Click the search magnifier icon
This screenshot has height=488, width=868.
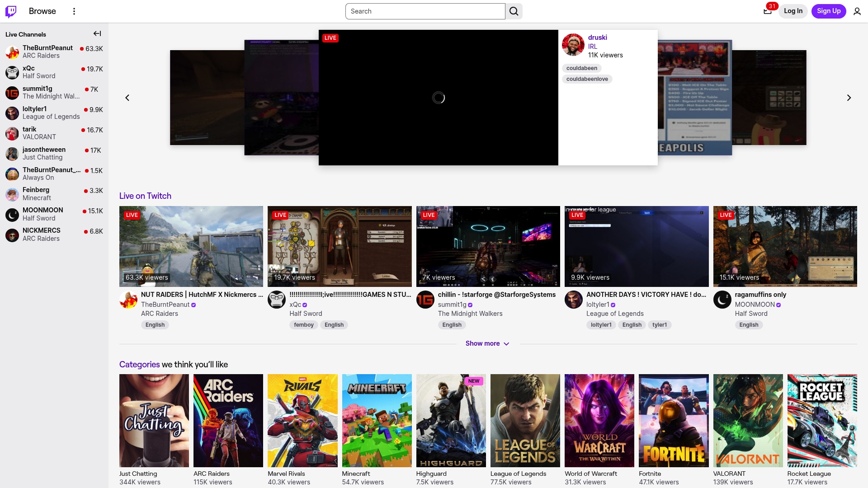(x=514, y=11)
